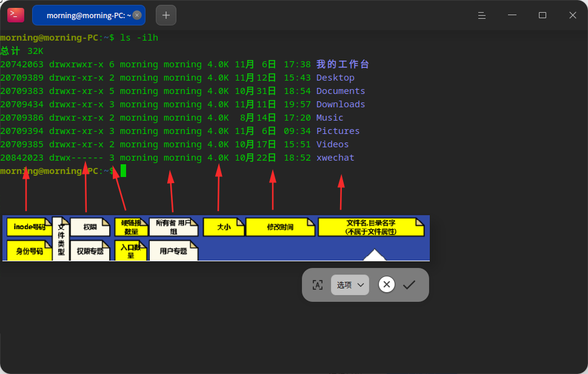Screen dimensions: 588x374
Task: Click inode number 20709434
Action: (22, 104)
